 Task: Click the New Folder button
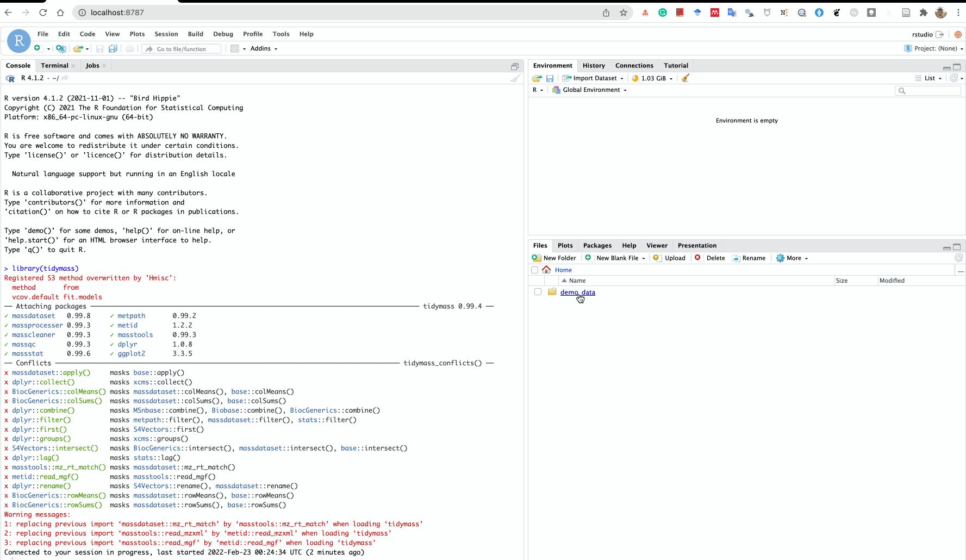pos(554,258)
